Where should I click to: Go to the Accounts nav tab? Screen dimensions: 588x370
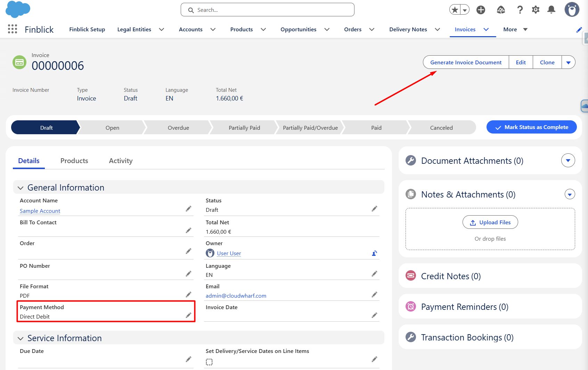click(191, 30)
